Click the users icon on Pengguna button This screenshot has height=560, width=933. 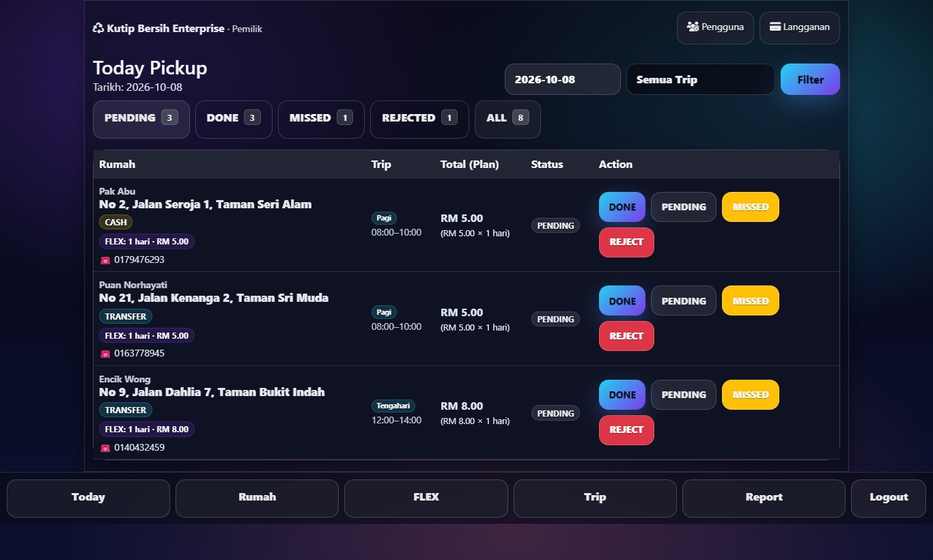(693, 27)
